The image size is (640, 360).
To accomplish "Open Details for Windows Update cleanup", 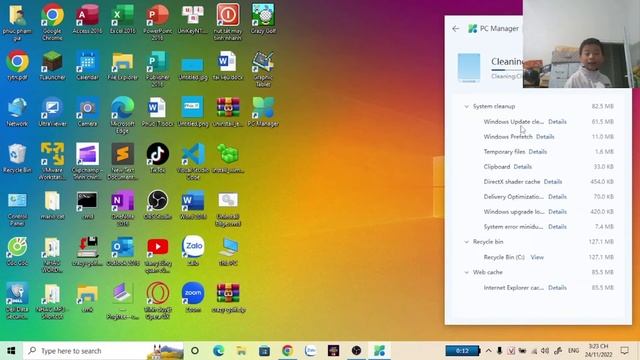I will [557, 122].
